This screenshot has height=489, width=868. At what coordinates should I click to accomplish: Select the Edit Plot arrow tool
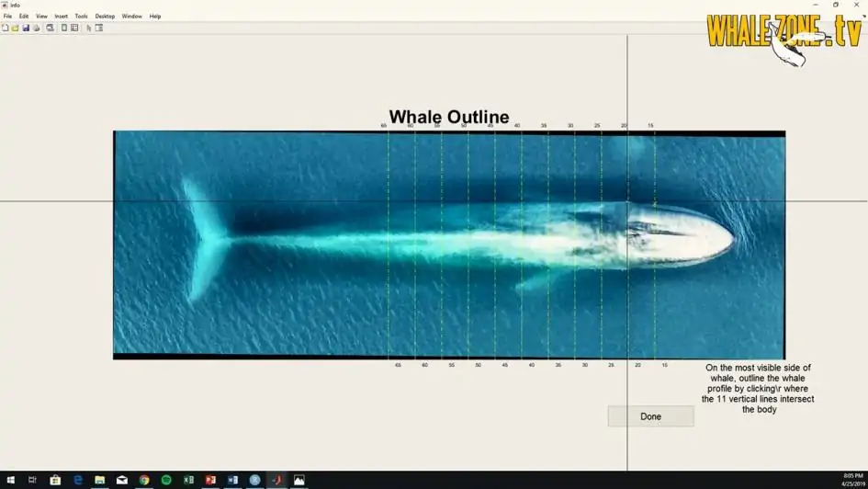tap(89, 28)
